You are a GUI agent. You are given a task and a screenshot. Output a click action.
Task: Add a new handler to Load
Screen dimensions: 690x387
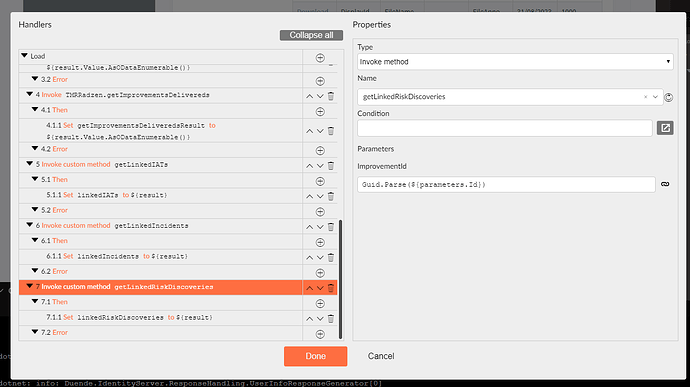(320, 58)
